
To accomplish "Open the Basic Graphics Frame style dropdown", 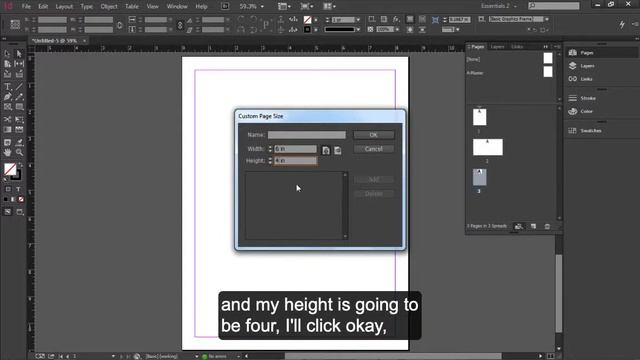I will [547, 19].
